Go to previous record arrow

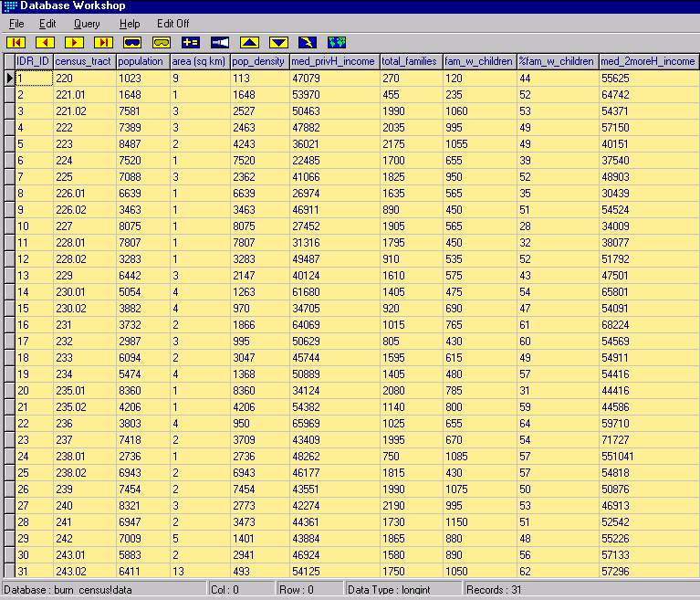pos(45,42)
